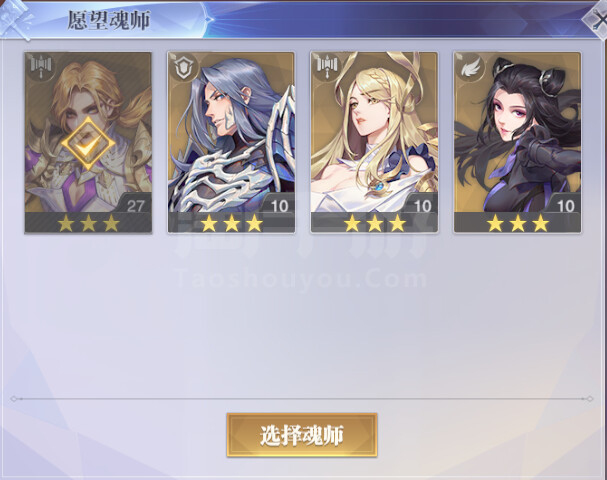
Task: Click the three-star rating on the selected card
Action: point(88,223)
